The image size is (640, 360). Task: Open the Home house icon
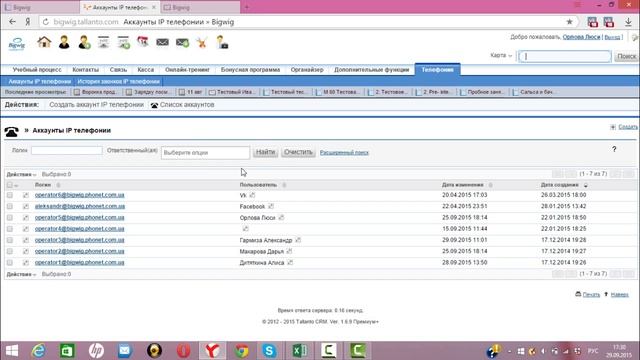[x=44, y=42]
